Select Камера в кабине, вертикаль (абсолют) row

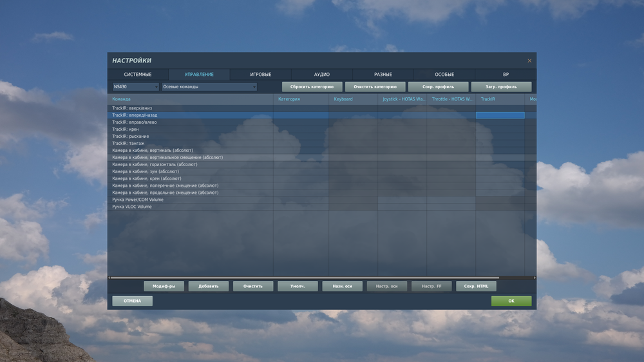tap(322, 150)
